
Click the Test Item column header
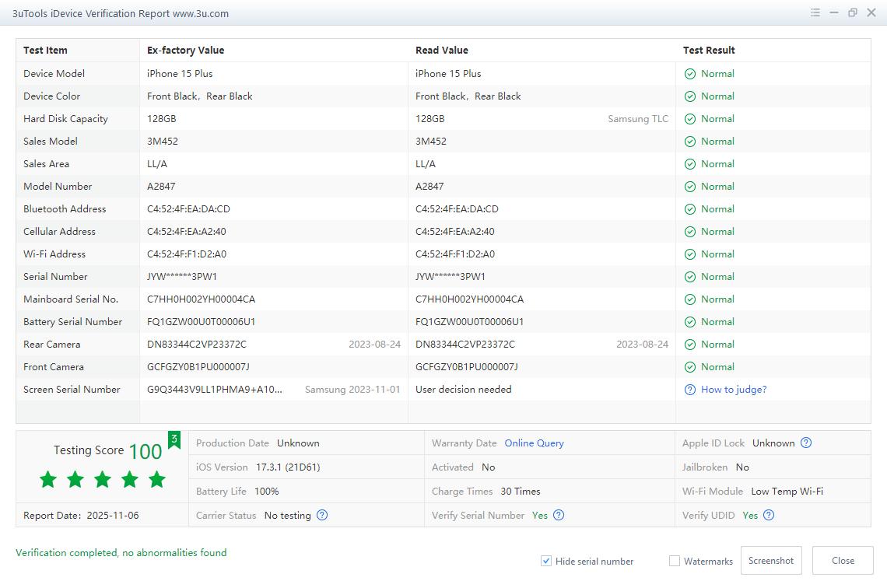(x=45, y=51)
